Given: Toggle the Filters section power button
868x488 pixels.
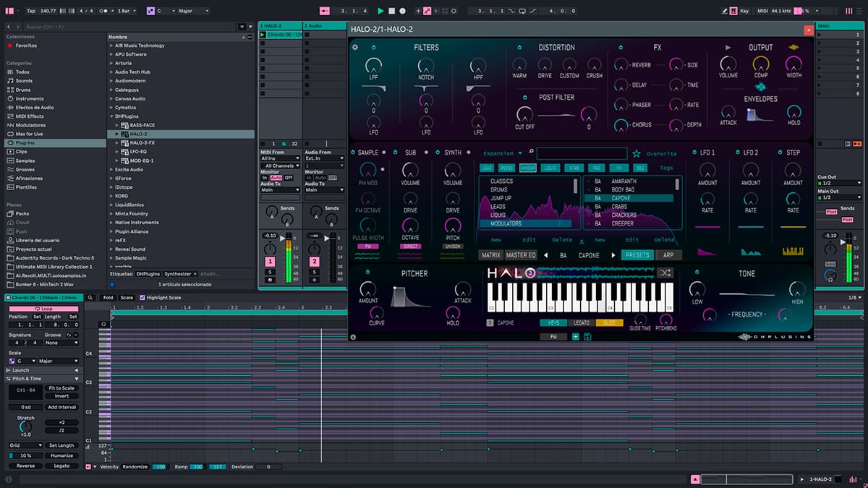Looking at the screenshot, I should pos(374,48).
